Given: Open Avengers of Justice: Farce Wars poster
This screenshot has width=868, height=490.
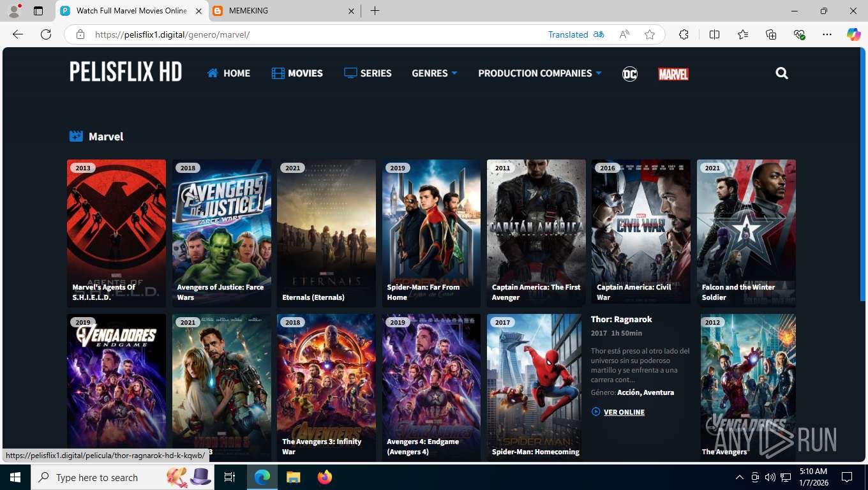Looking at the screenshot, I should (x=221, y=234).
